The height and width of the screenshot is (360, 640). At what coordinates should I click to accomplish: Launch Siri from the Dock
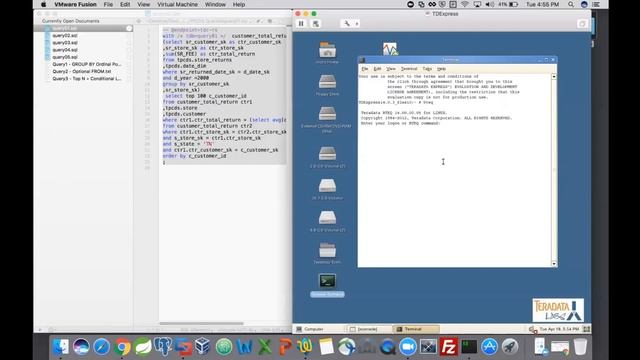point(81,347)
